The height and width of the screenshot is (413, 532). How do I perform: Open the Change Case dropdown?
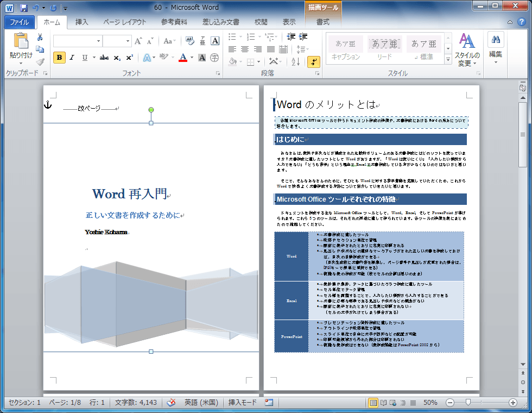click(169, 41)
